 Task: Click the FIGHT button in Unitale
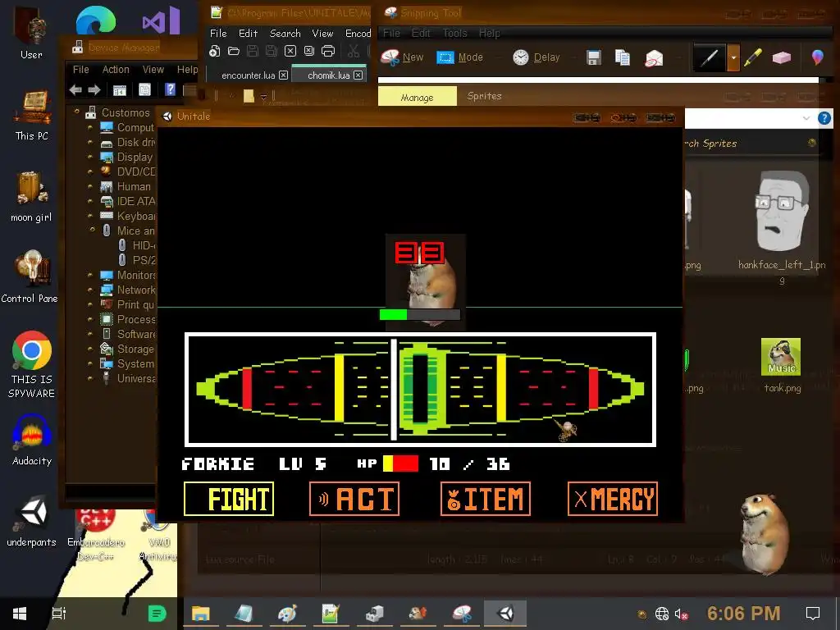pyautogui.click(x=229, y=499)
